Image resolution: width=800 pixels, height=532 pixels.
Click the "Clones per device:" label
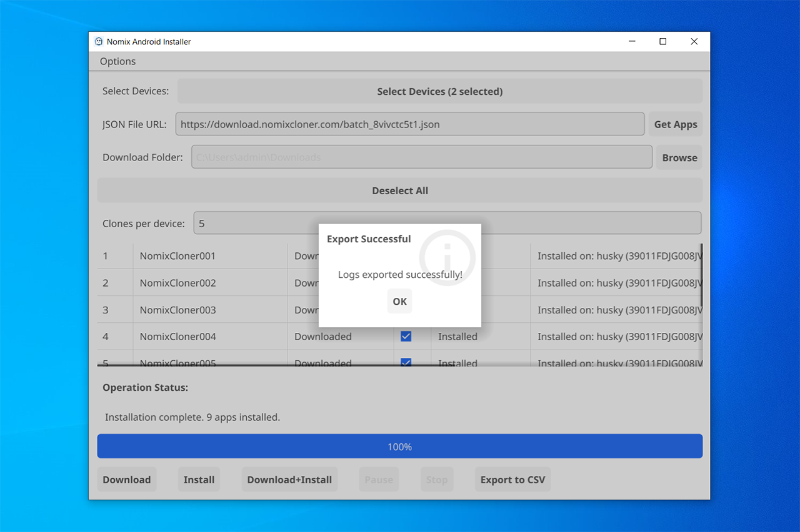(x=144, y=223)
